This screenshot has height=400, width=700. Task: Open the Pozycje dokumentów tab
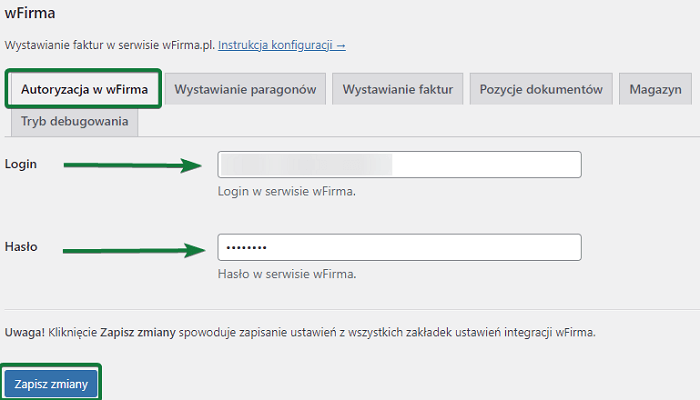(x=541, y=89)
